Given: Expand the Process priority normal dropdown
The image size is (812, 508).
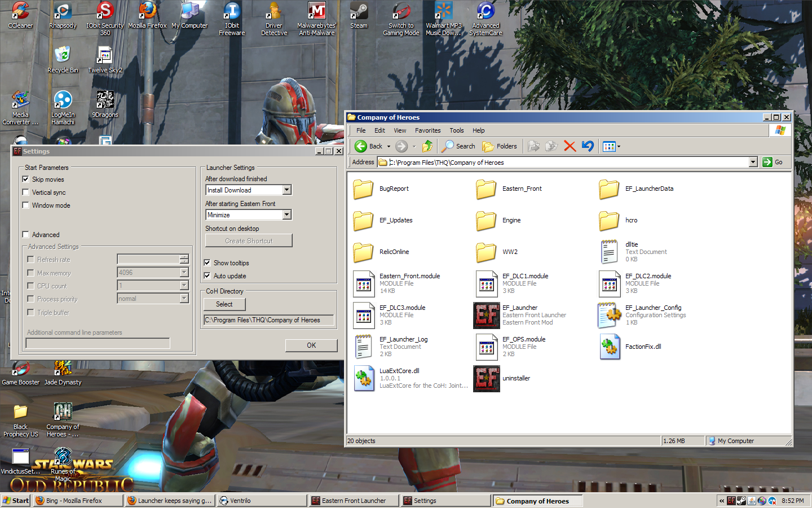Looking at the screenshot, I should click(x=184, y=298).
